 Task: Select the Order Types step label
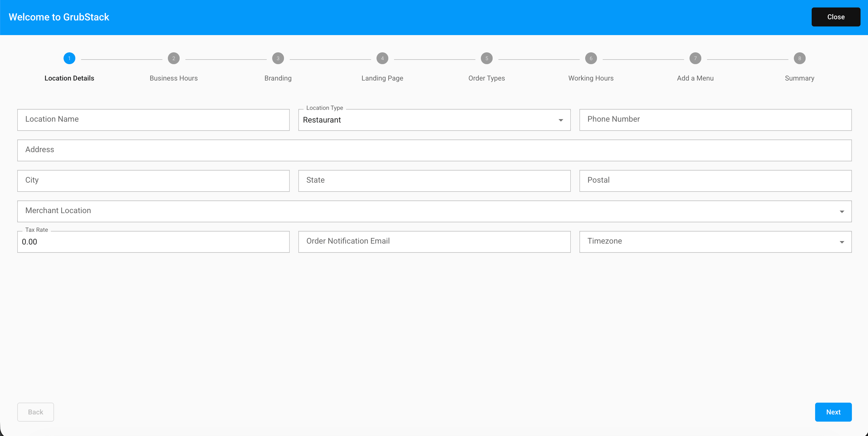coord(487,78)
